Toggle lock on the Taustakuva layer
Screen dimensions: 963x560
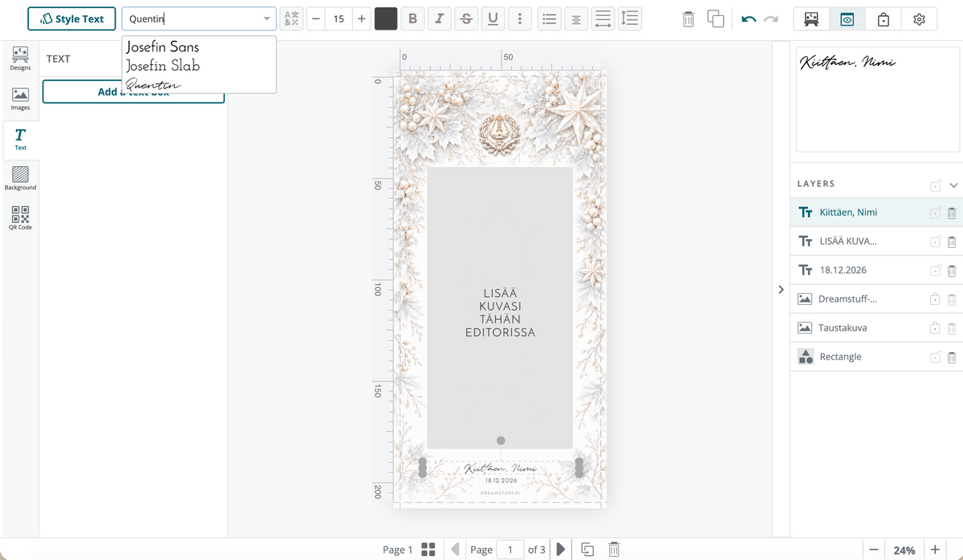tap(935, 328)
